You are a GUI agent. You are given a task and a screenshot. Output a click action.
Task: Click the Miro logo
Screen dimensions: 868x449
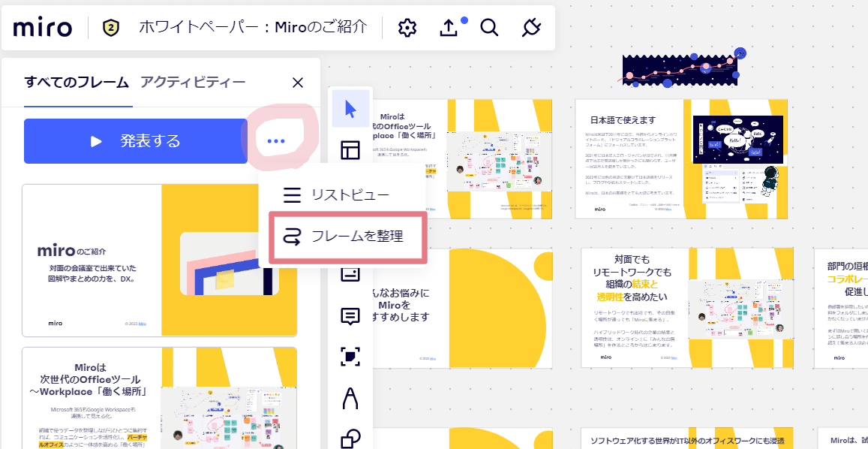(43, 28)
